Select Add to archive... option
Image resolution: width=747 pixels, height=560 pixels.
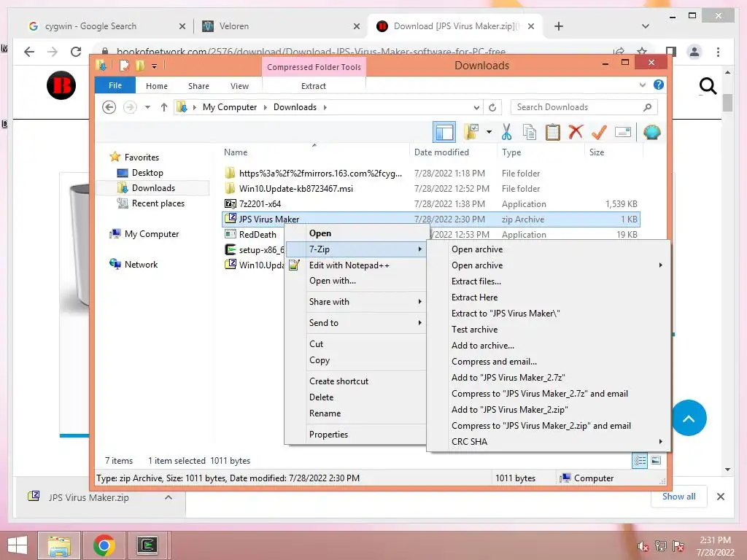coord(483,345)
